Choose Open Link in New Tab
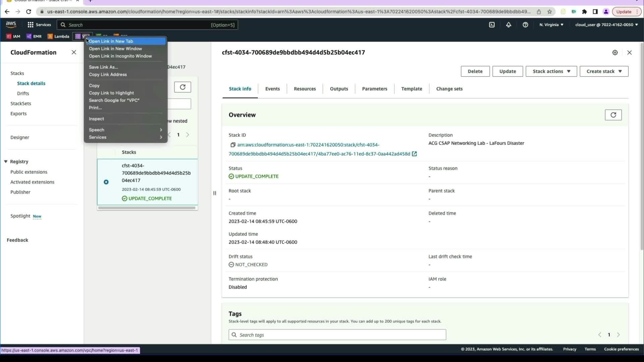Screen dimensions: 644x362 pos(111,41)
